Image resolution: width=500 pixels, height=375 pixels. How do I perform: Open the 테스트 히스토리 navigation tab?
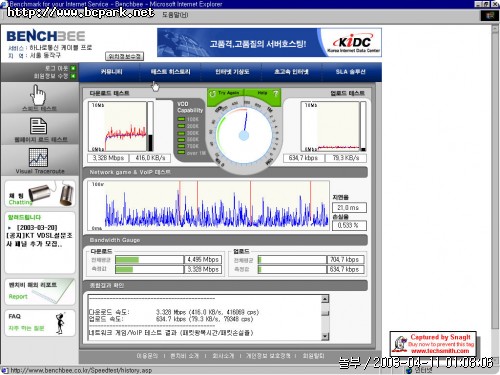point(170,72)
